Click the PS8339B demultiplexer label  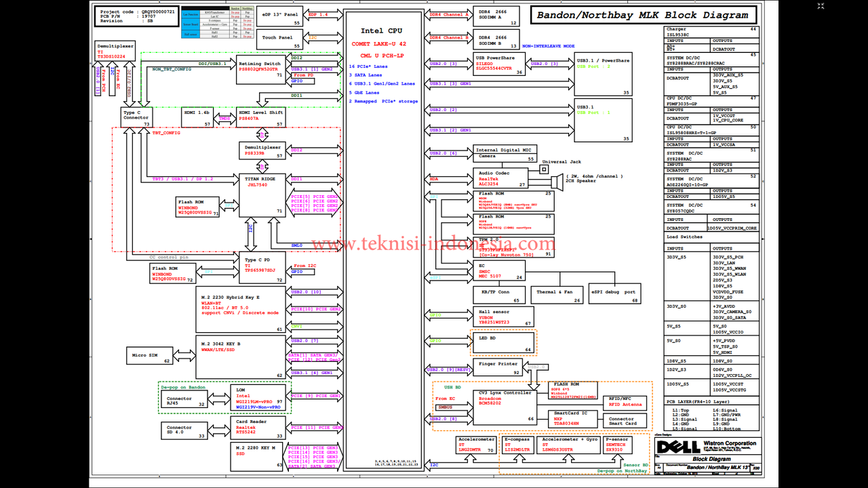coord(255,154)
